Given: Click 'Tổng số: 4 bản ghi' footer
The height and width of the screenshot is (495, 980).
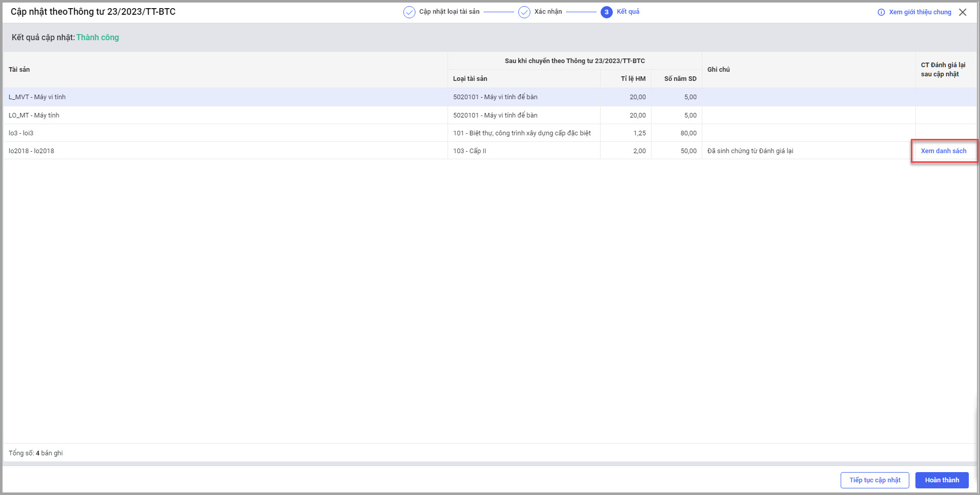Looking at the screenshot, I should (36, 453).
